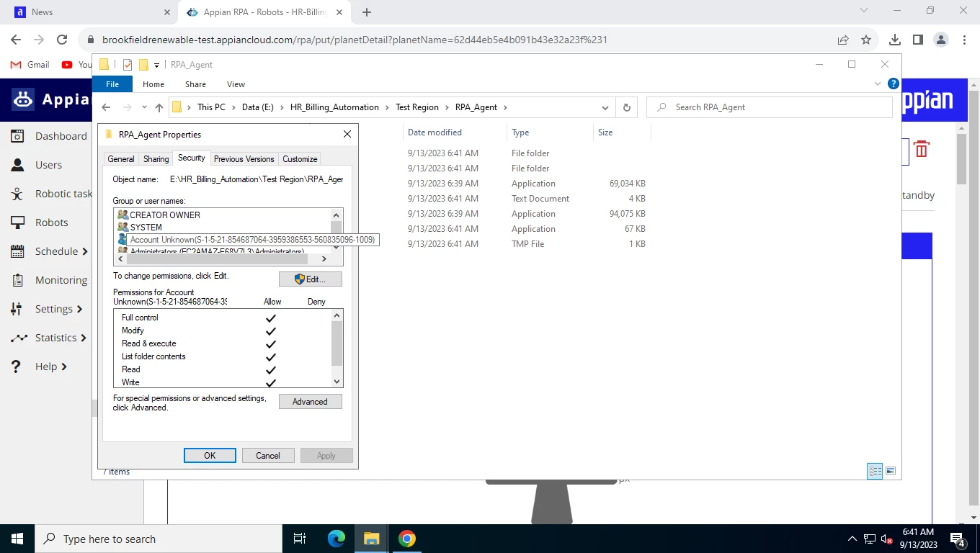Click the red trash delete icon
Viewport: 980px width, 553px height.
(921, 149)
